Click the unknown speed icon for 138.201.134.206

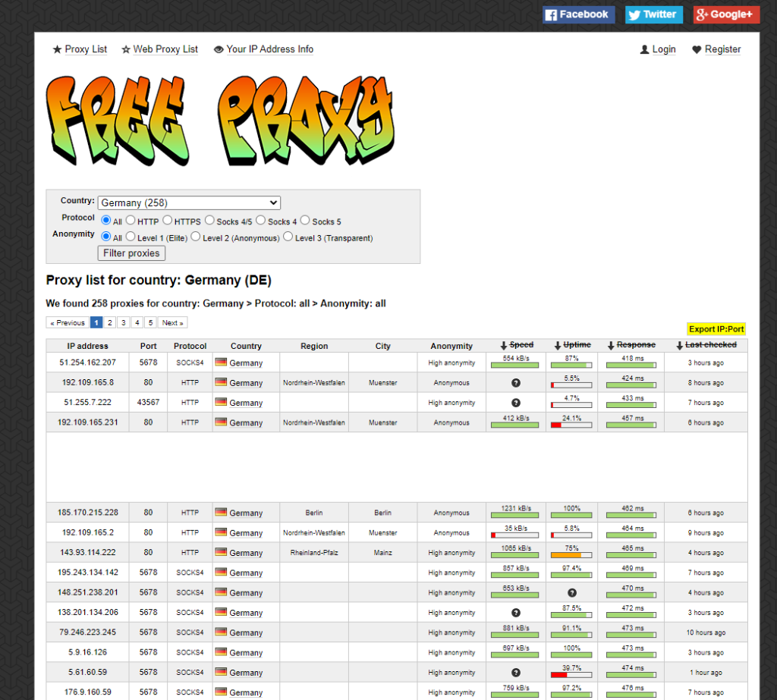point(516,613)
